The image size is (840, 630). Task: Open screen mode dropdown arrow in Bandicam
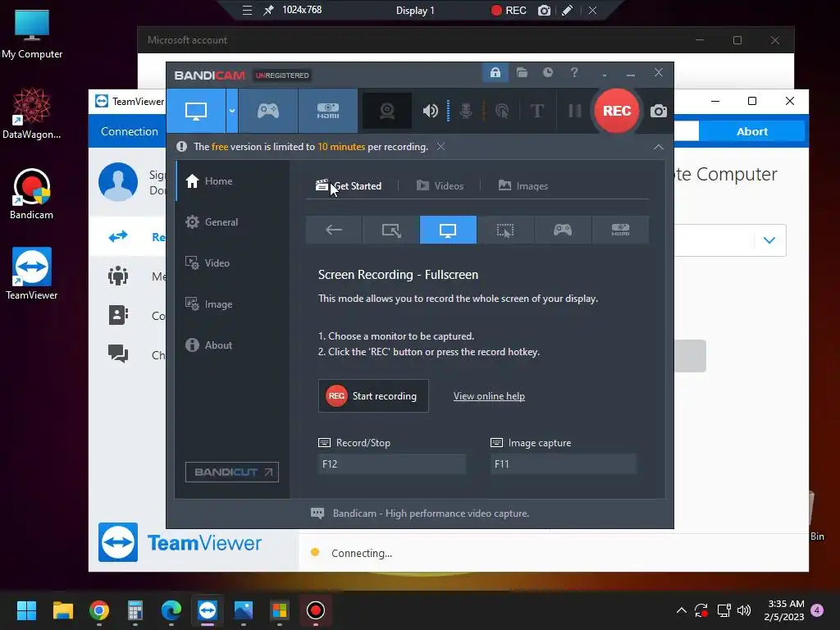(232, 111)
